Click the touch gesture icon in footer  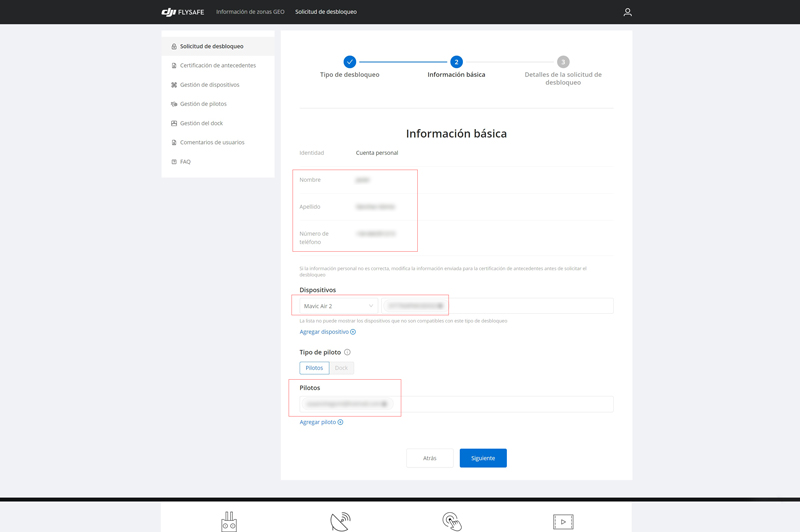tap(452, 521)
